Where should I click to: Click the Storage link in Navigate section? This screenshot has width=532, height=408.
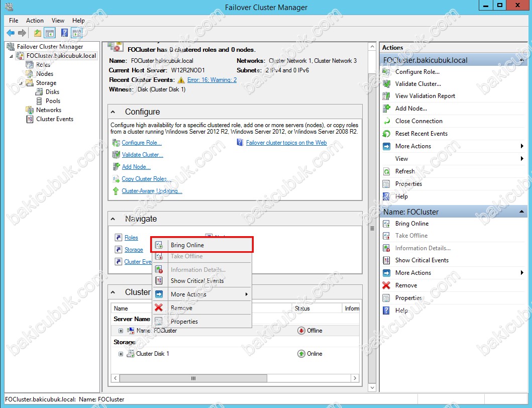click(134, 250)
